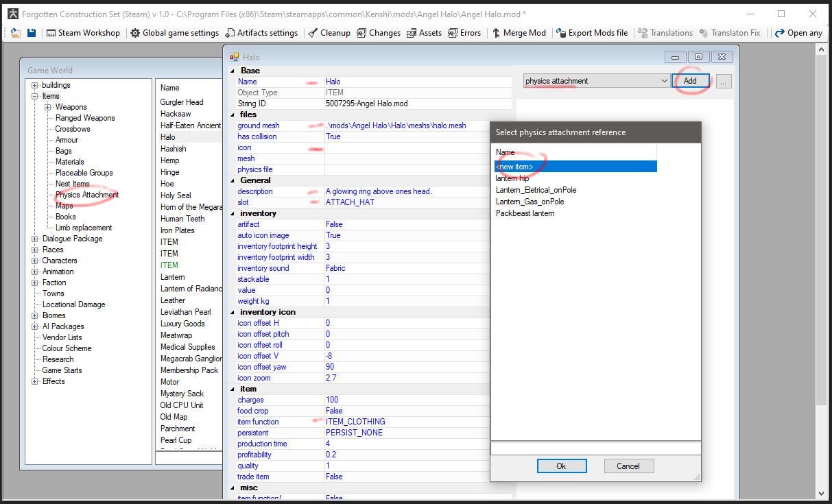Screen dimensions: 832x504
Task: Collapse the Base property section
Action: [232, 71]
